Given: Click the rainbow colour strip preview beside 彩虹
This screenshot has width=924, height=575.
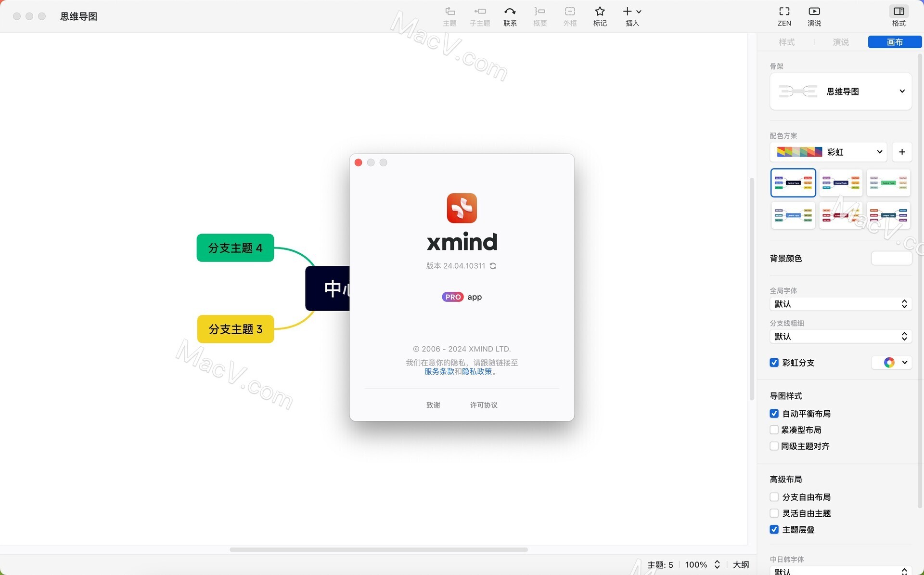Looking at the screenshot, I should click(799, 152).
